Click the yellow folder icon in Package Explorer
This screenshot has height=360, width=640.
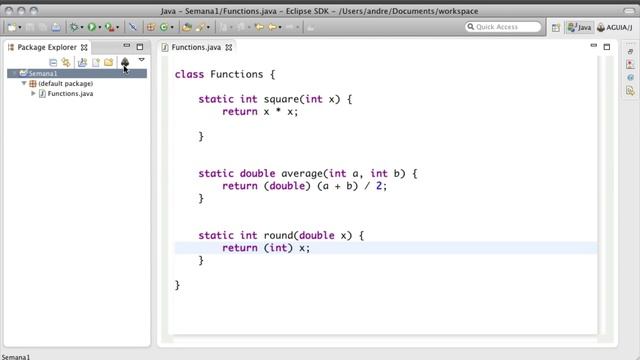[109, 62]
